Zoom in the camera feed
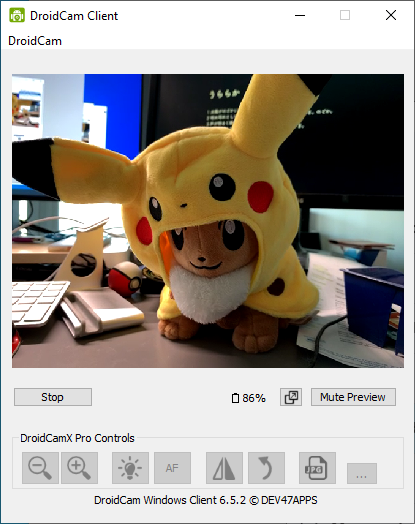 (x=80, y=468)
